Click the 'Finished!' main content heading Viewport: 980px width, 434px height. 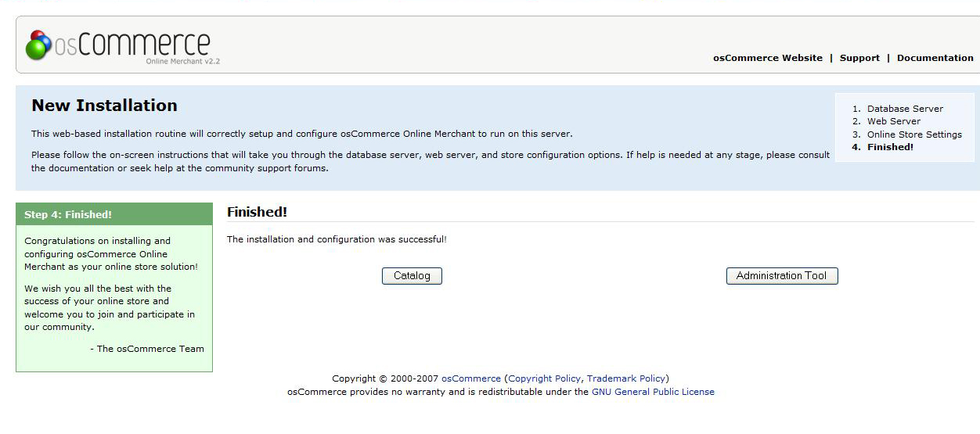pos(257,212)
